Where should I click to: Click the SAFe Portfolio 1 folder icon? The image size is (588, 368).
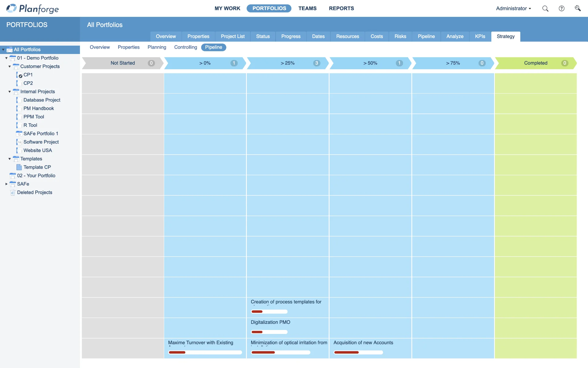[20, 133]
